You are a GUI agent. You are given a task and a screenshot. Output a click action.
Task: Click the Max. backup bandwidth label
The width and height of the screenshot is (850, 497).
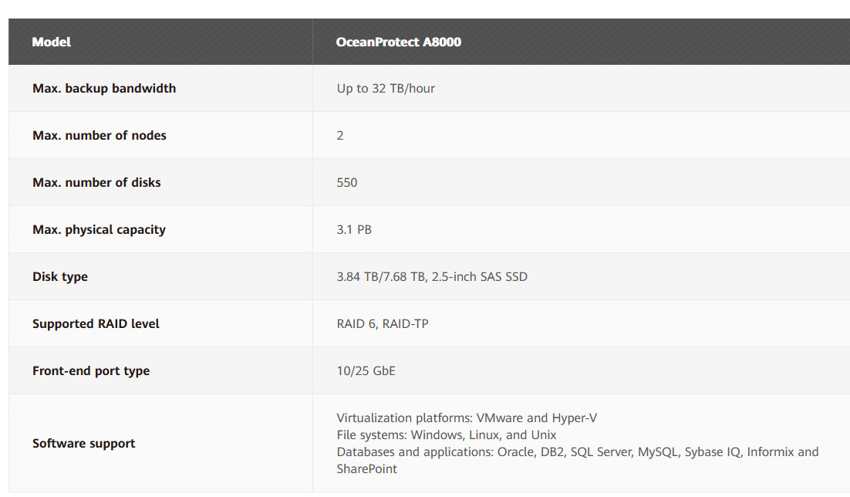point(104,88)
